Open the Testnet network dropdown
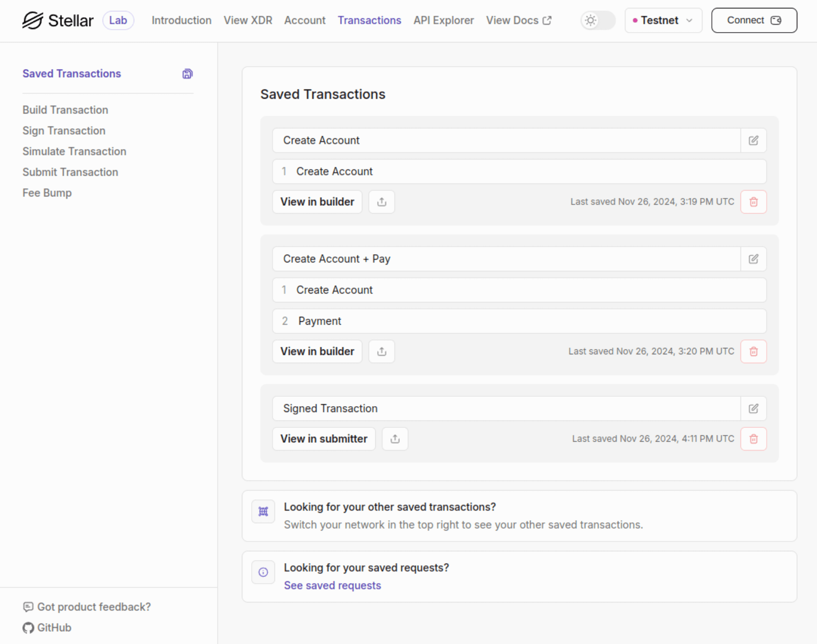 click(663, 20)
